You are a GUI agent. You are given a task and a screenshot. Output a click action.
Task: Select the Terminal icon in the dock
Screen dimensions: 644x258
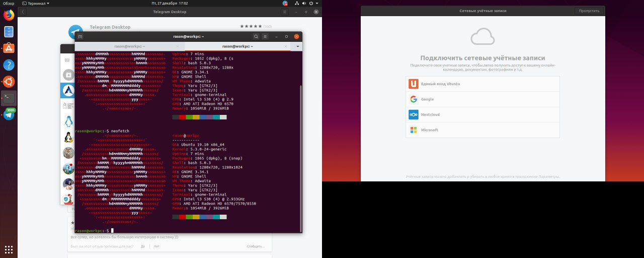(x=9, y=98)
